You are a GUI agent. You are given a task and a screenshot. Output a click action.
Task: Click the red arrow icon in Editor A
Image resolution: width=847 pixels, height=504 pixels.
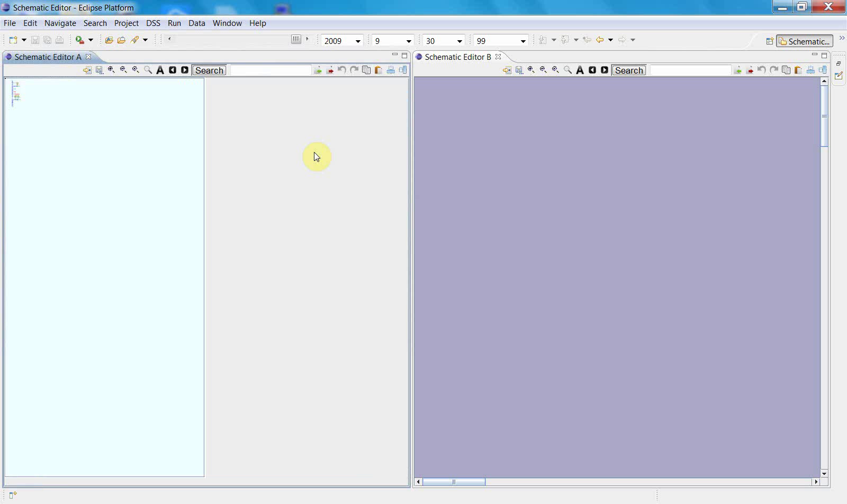pyautogui.click(x=330, y=70)
